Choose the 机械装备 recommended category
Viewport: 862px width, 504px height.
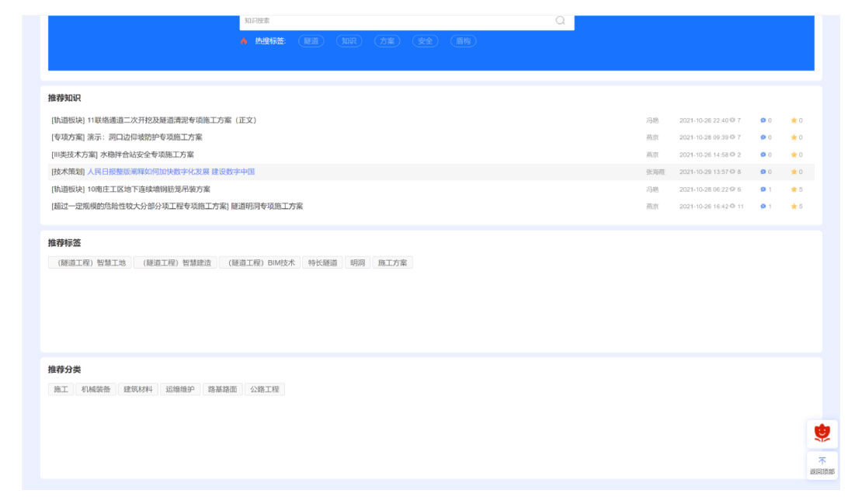coord(96,389)
